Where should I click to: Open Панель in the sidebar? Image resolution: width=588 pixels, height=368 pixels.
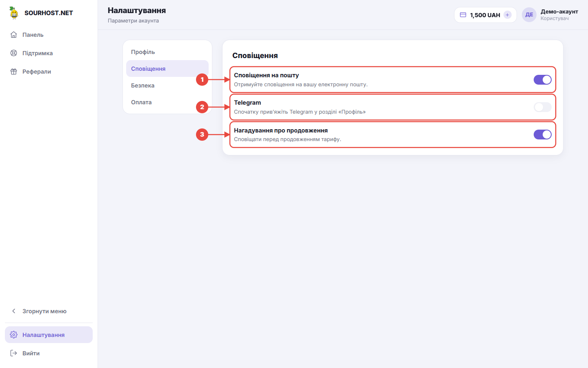[x=49, y=35]
